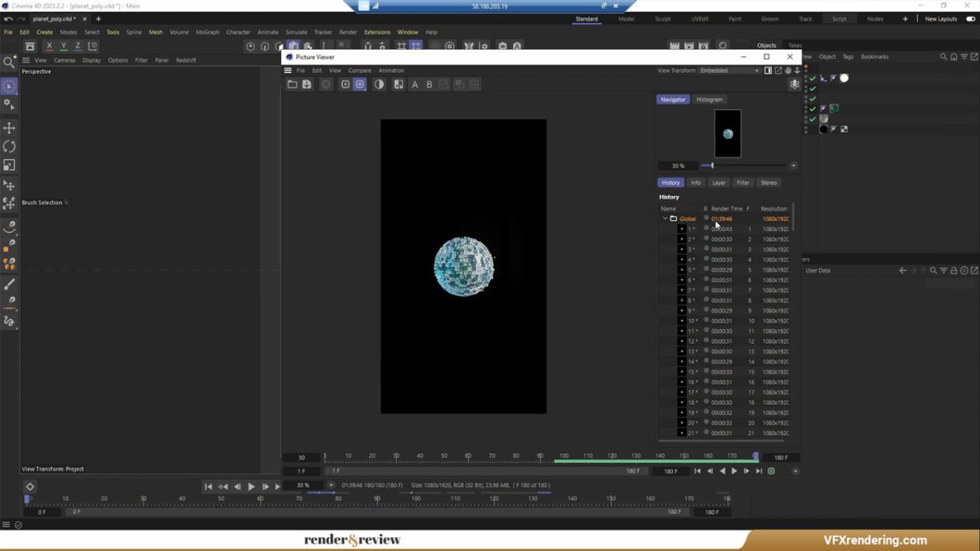Viewport: 980px width, 551px height.
Task: Select the Scale tool in left toolbar
Action: tap(9, 166)
